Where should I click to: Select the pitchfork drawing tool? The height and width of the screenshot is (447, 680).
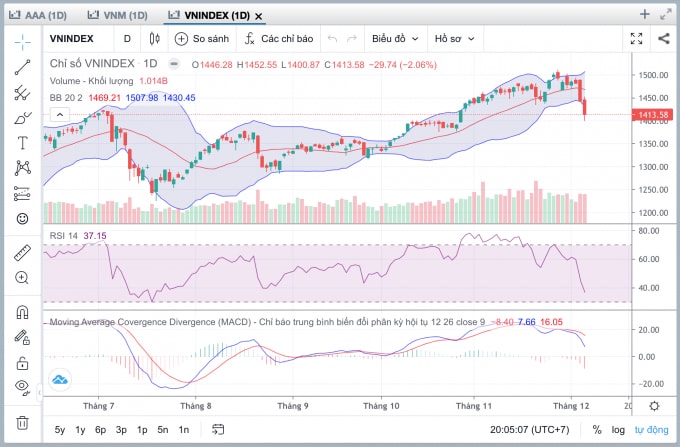pos(23,92)
